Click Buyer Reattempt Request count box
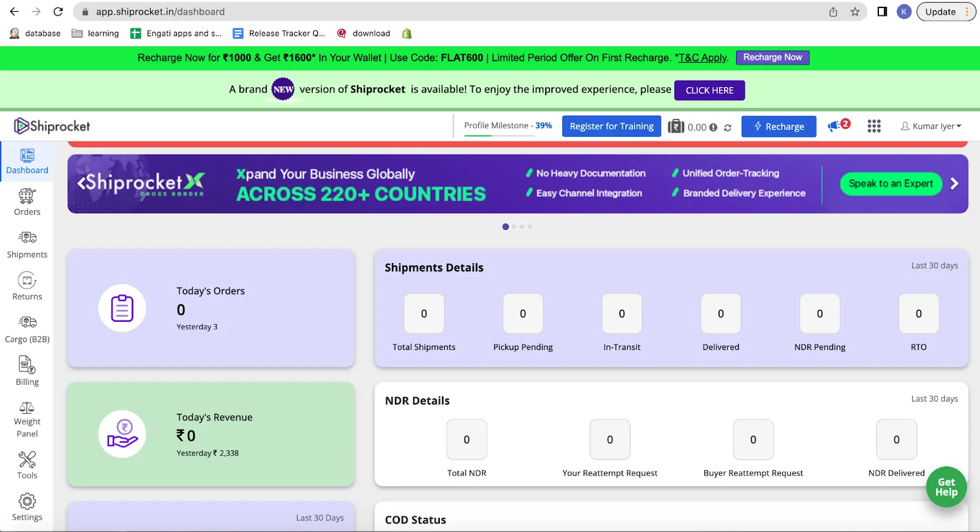This screenshot has height=532, width=980. tap(753, 439)
